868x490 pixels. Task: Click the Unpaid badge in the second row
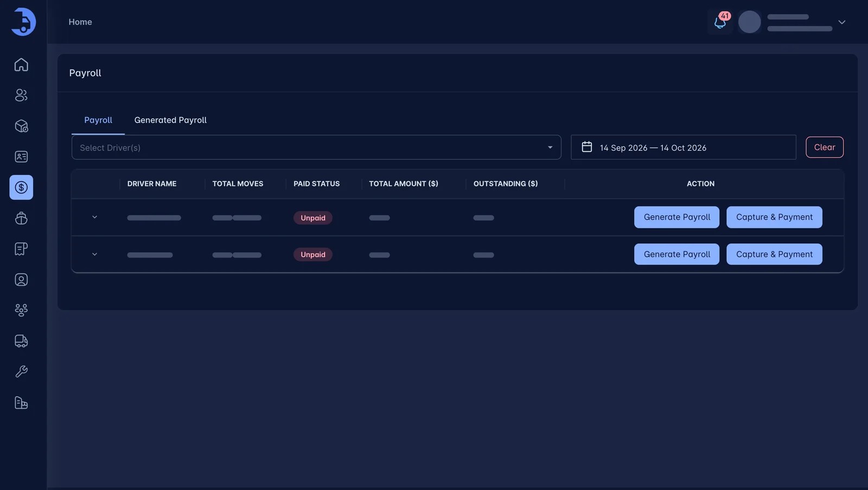313,255
